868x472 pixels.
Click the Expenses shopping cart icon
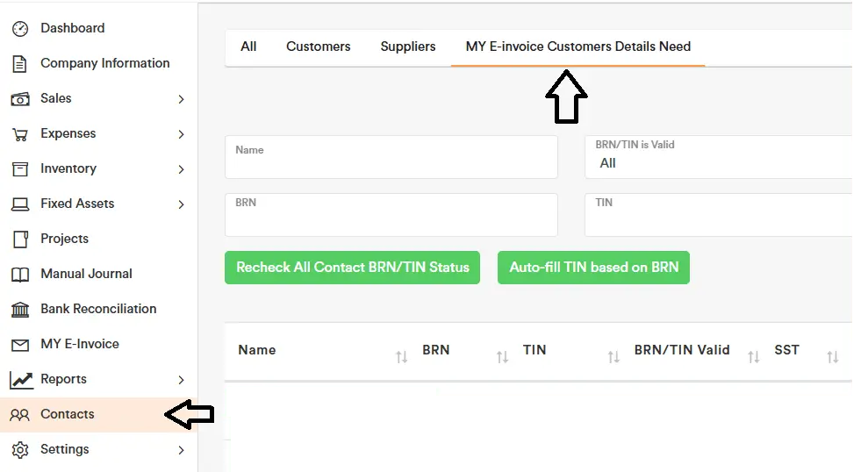[x=19, y=134]
